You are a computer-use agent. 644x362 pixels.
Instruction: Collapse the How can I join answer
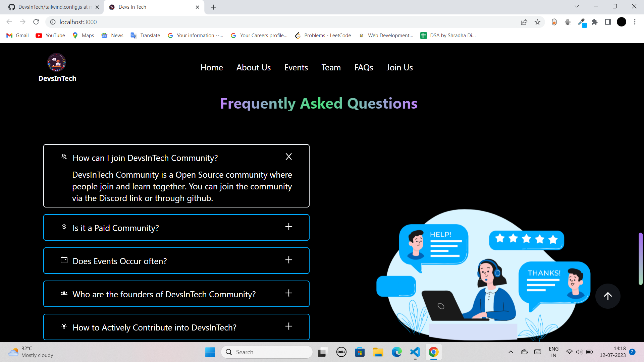pyautogui.click(x=289, y=157)
